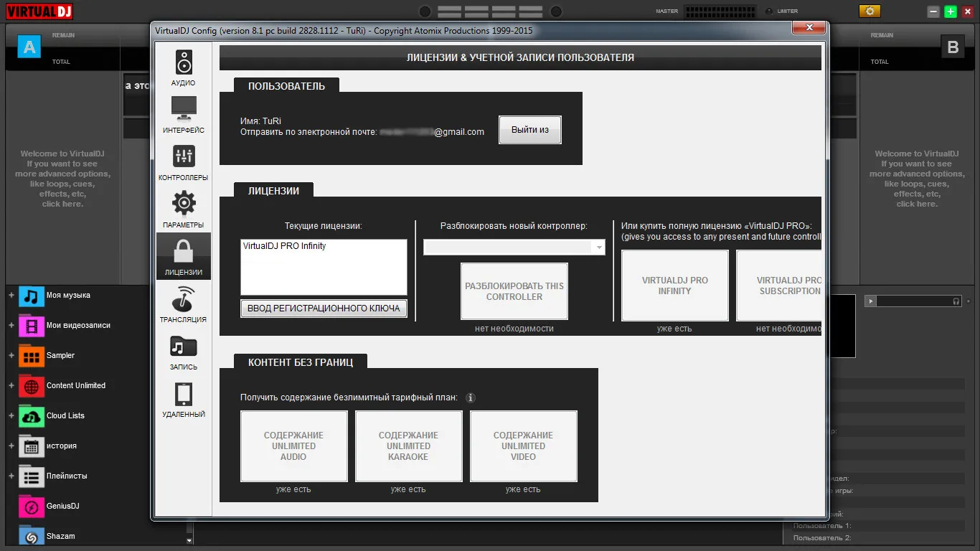Image resolution: width=980 pixels, height=551 pixels.
Task: Select the история calendar folder icon
Action: (x=31, y=446)
